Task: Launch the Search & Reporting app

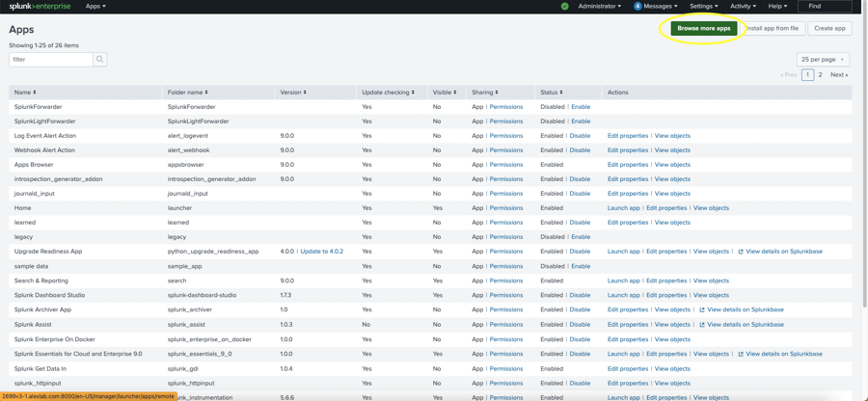Action: [x=623, y=281]
